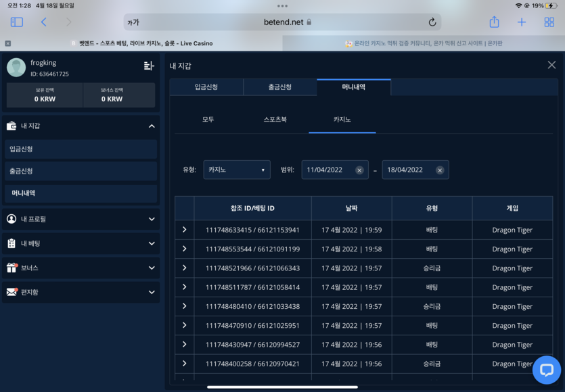
Task: Open 머니내역 in the sidebar
Action: coord(81,193)
